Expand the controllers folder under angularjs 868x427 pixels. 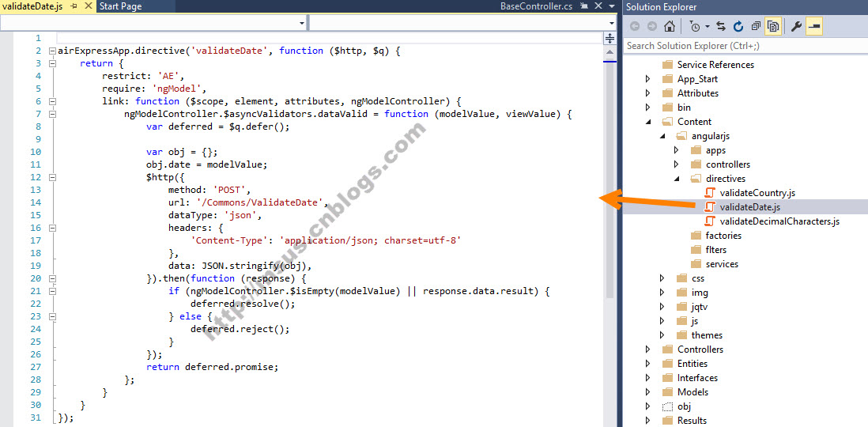pyautogui.click(x=676, y=164)
